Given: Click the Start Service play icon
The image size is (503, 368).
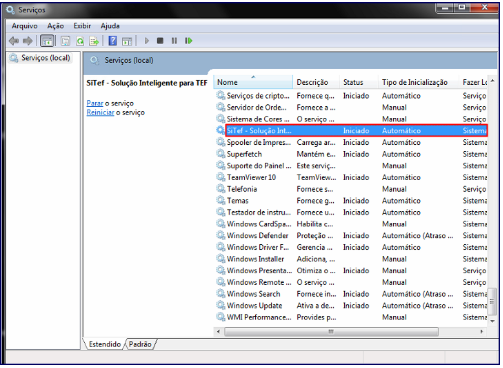Looking at the screenshot, I should point(147,41).
